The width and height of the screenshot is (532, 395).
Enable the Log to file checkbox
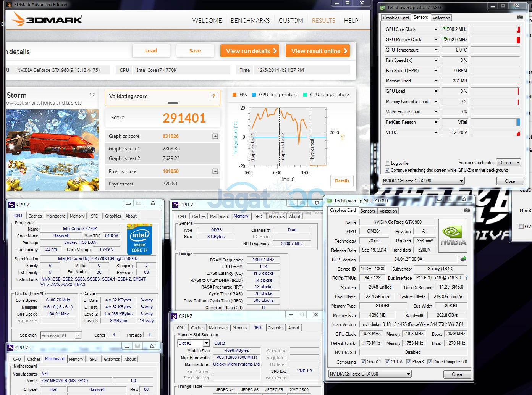(388, 163)
